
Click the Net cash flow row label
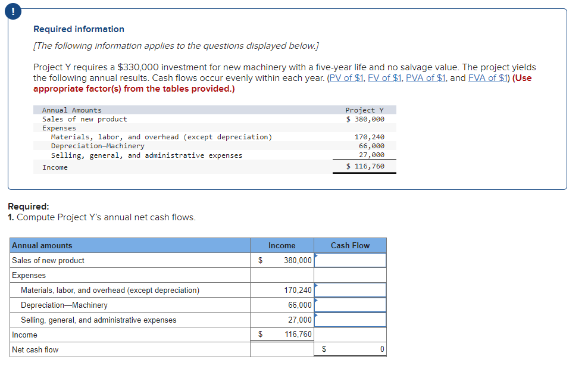[35, 349]
